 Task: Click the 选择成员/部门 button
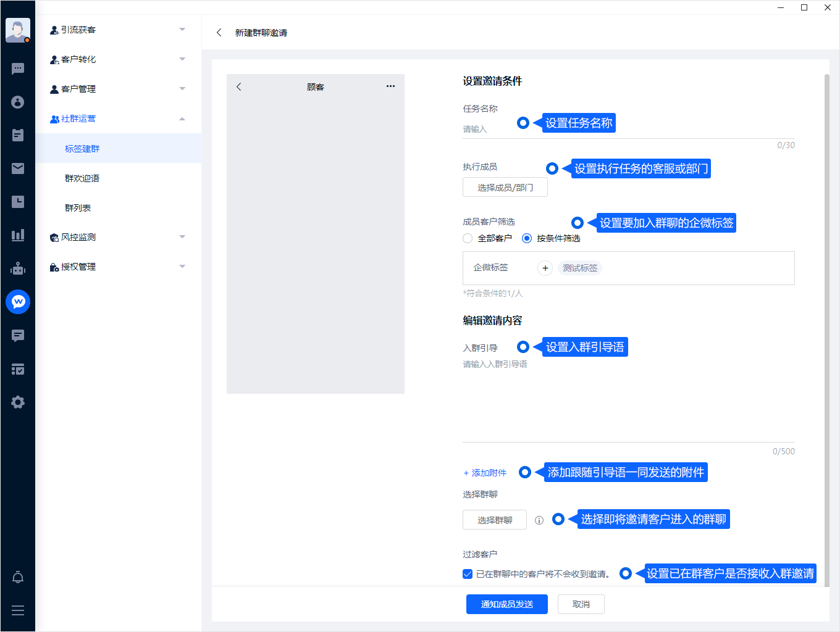pyautogui.click(x=505, y=188)
